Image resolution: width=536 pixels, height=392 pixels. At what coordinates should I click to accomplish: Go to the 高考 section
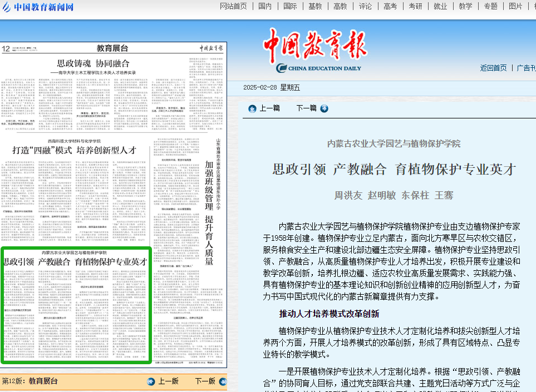390,6
